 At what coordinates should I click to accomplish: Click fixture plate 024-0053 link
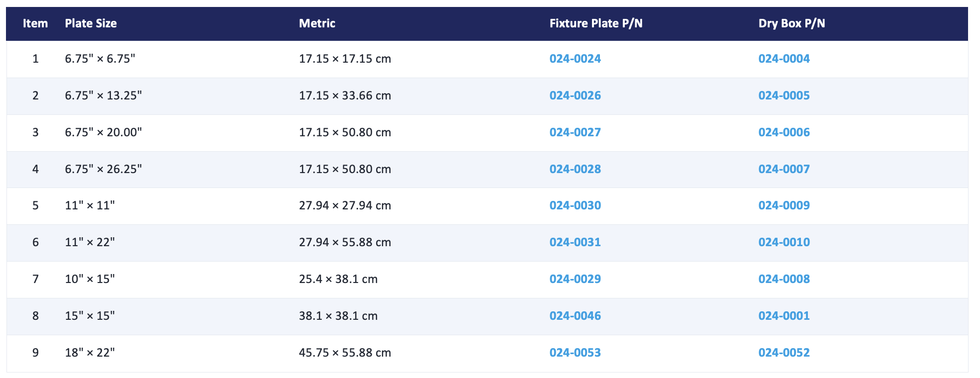(575, 353)
